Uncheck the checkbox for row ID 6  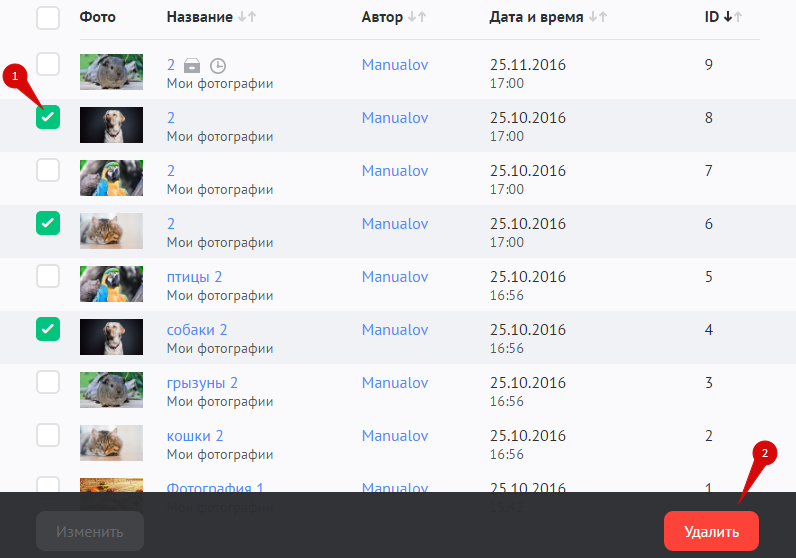(x=48, y=223)
